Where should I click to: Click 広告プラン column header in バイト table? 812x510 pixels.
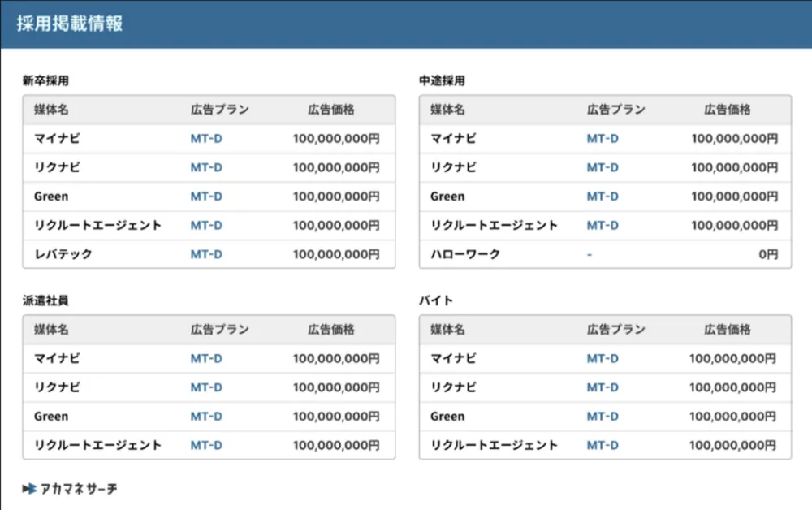click(x=615, y=330)
